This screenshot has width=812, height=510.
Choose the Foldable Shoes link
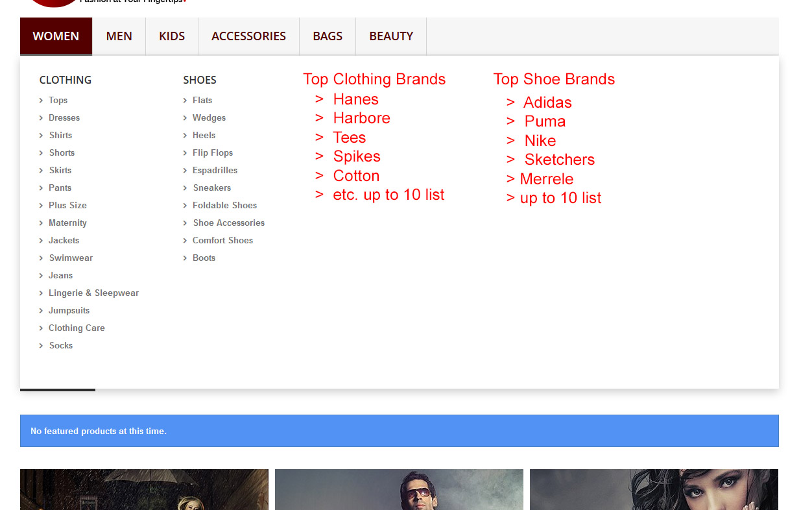(224, 205)
